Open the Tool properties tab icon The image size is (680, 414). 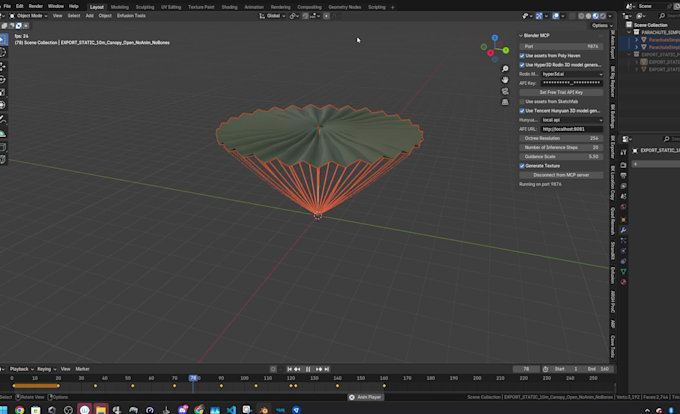pos(623,152)
